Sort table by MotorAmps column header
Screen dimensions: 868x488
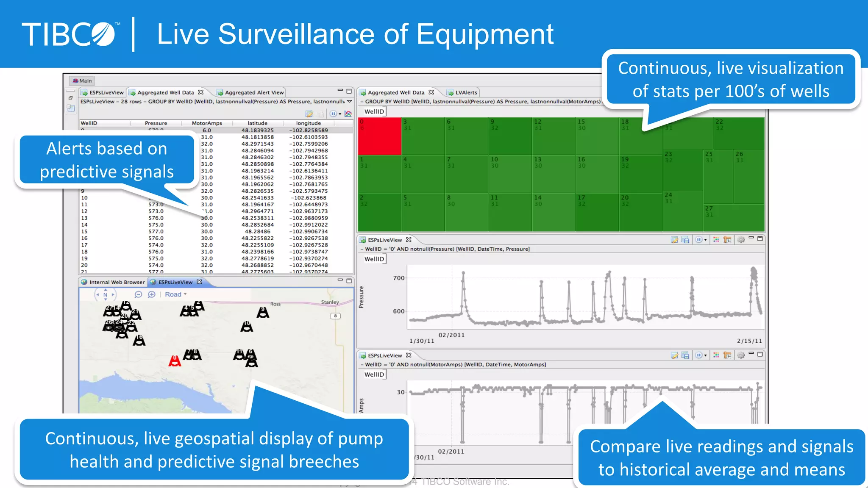click(207, 123)
